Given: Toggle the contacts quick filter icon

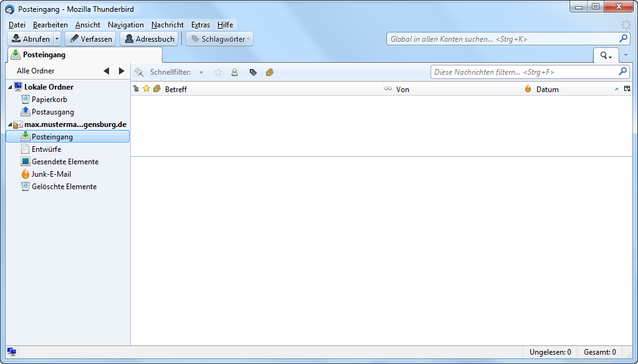Looking at the screenshot, I should coord(235,72).
